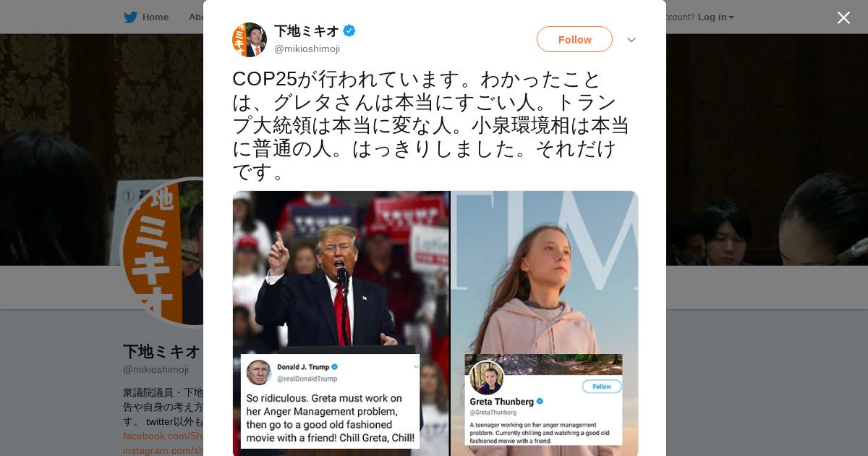Click the Japanese tweet text about COP25
Screen dimensions: 868x456
[x=431, y=125]
